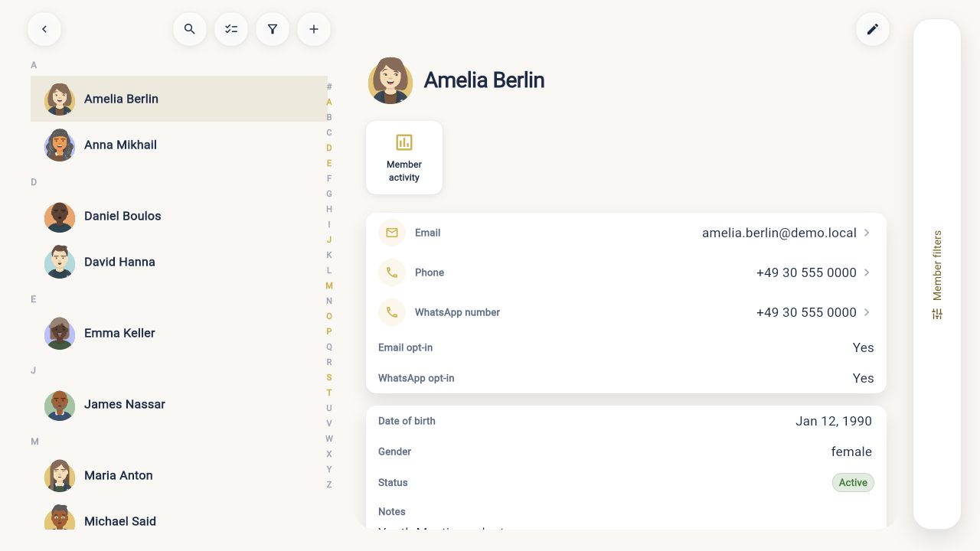Open the Member filters side panel
The width and height of the screenshot is (980, 551).
pyautogui.click(x=937, y=274)
